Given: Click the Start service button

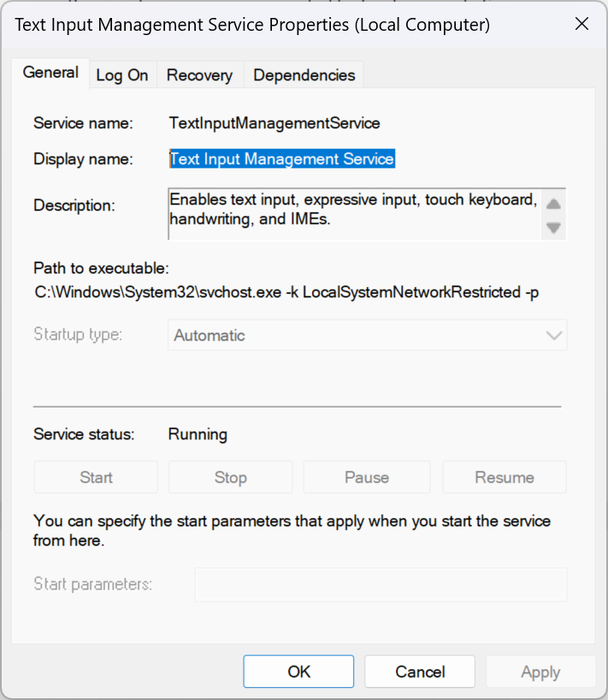Looking at the screenshot, I should tap(96, 477).
